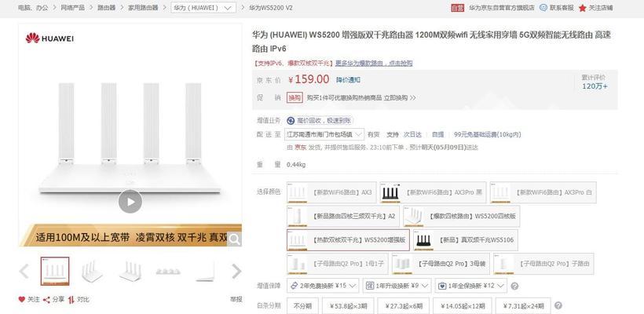The width and height of the screenshot is (644, 314).
Task: Click the 分享 share icon
Action: pyautogui.click(x=46, y=300)
